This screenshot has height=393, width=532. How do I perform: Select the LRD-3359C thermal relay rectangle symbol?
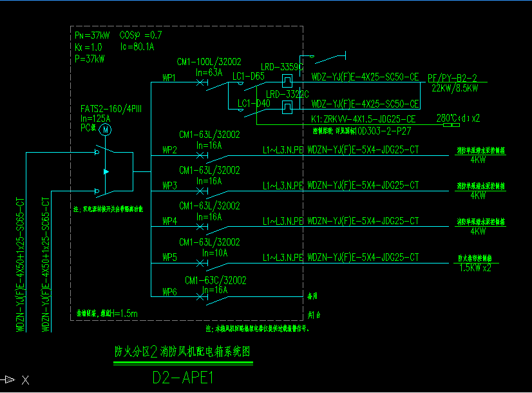coord(287,81)
